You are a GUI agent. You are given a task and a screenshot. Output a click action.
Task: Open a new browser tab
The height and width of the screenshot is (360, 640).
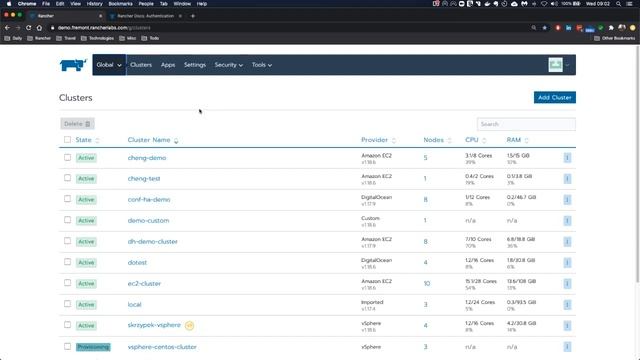(x=193, y=16)
